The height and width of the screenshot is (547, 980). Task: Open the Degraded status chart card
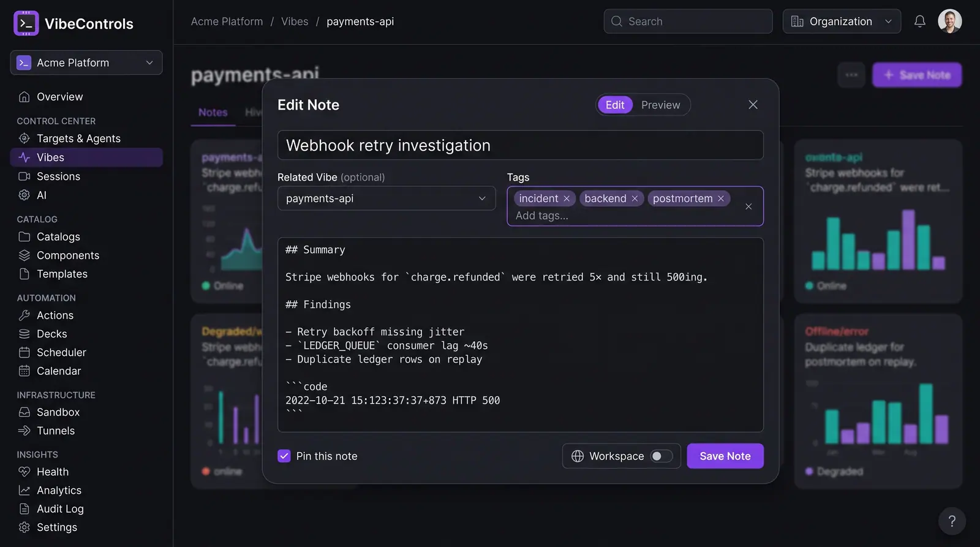click(x=878, y=401)
